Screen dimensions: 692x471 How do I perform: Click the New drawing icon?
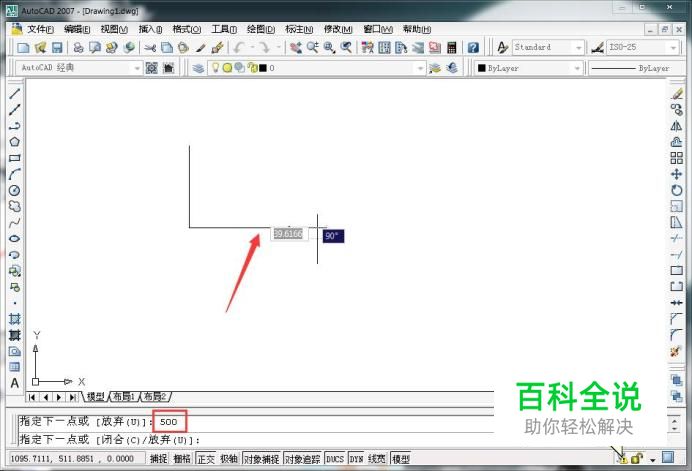pyautogui.click(x=23, y=47)
